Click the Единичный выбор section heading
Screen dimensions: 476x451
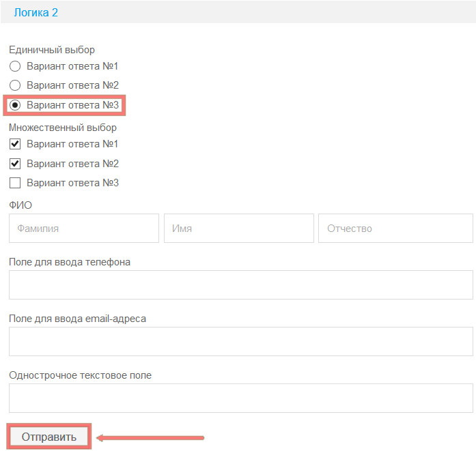tap(52, 50)
